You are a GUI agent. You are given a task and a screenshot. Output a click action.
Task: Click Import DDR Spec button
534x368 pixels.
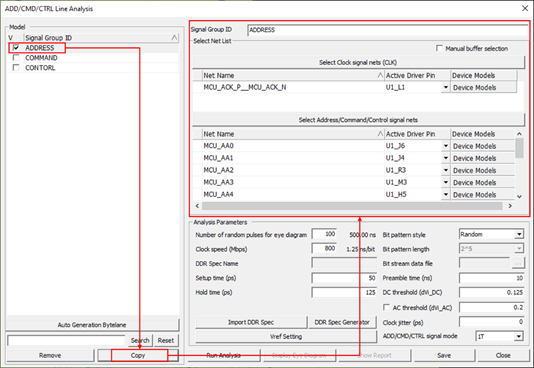(x=251, y=322)
